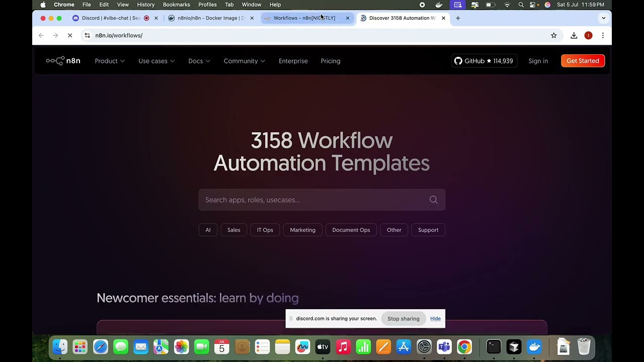Stop loading the page
Screen dimensions: 644x362
(x=70, y=35)
